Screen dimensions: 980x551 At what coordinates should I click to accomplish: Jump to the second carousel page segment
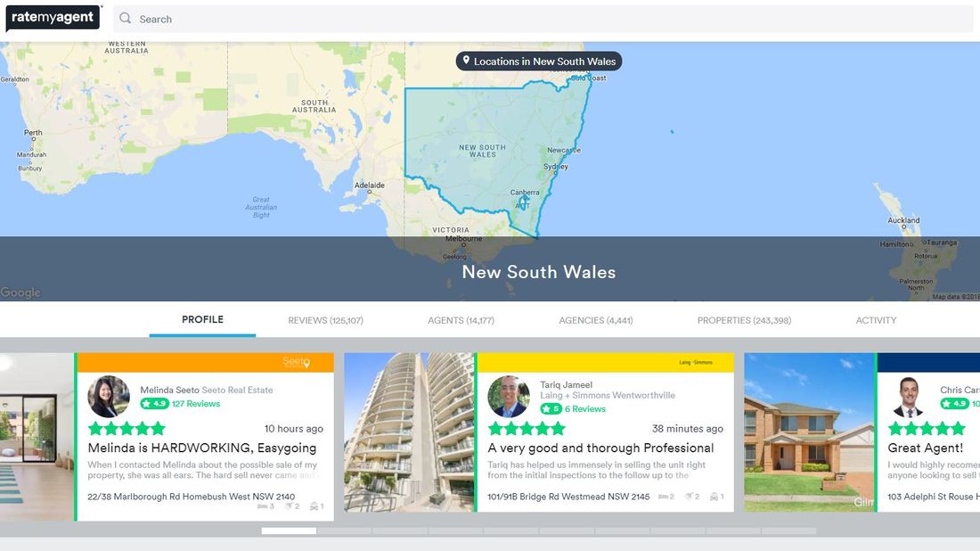tap(345, 530)
